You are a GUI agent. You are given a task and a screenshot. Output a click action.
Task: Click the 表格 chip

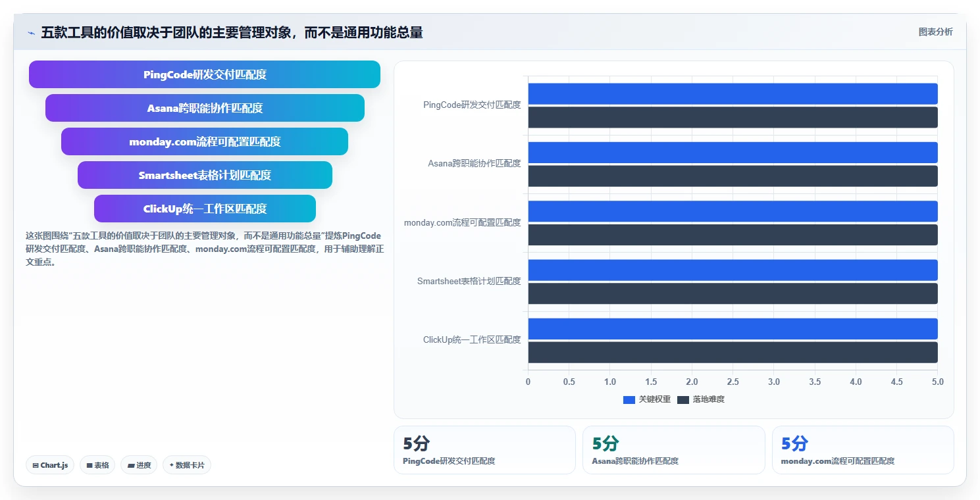pyautogui.click(x=97, y=465)
